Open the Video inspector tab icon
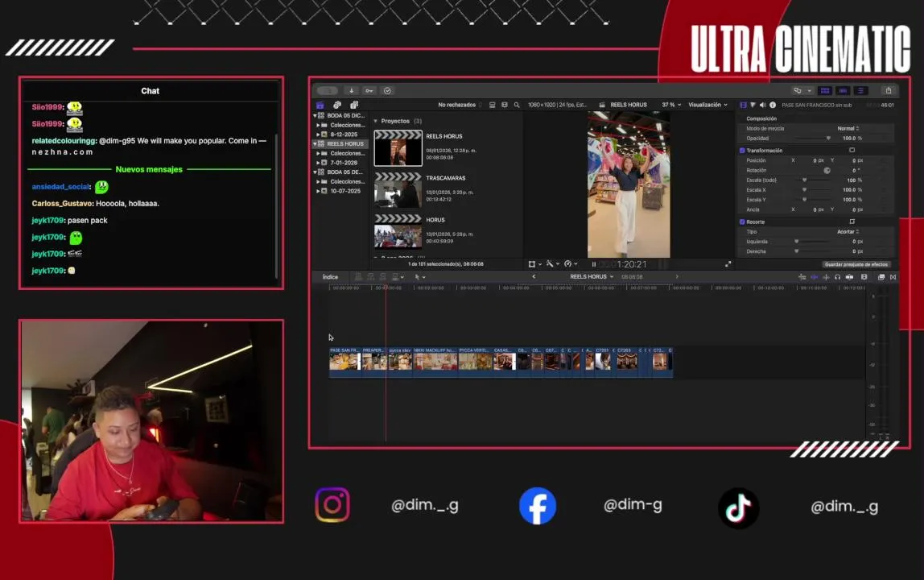The image size is (924, 580). coord(743,105)
